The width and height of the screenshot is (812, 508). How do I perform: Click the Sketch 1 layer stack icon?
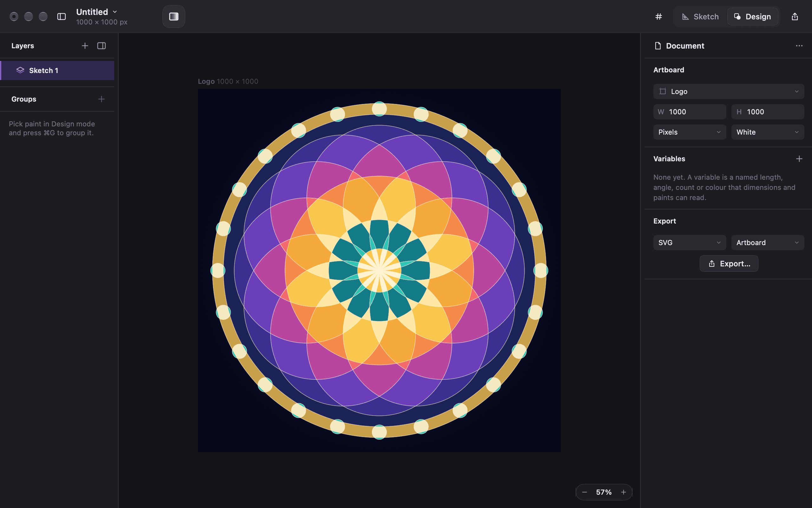(x=20, y=70)
